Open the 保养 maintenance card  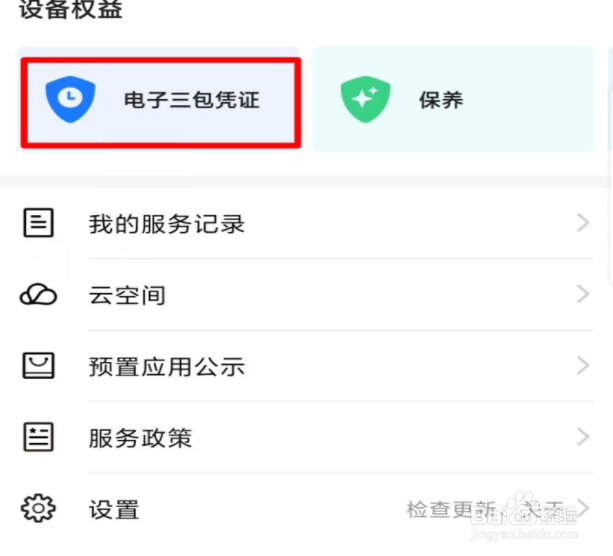pyautogui.click(x=453, y=100)
